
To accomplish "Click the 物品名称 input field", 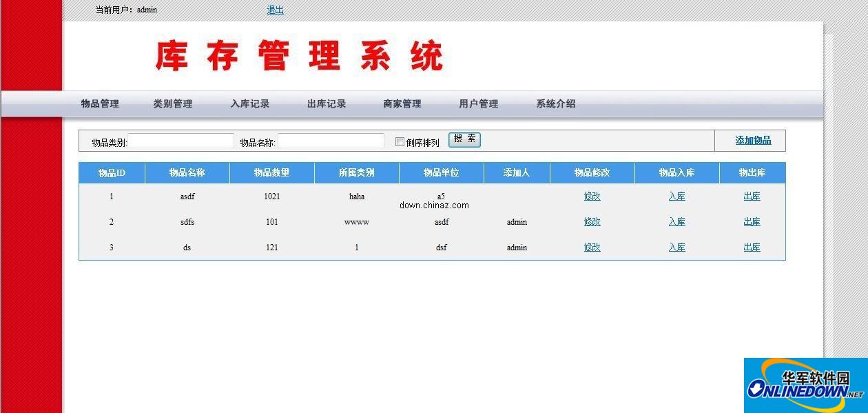I will pos(331,141).
